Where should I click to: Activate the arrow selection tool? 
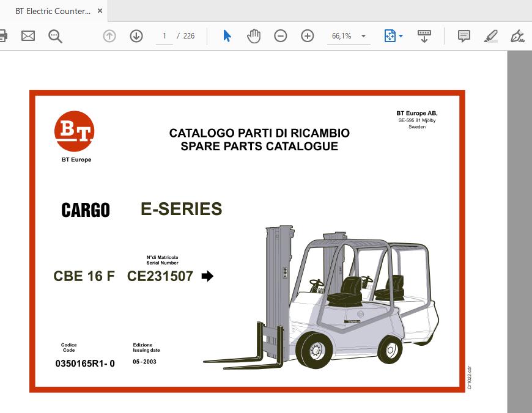pos(227,36)
